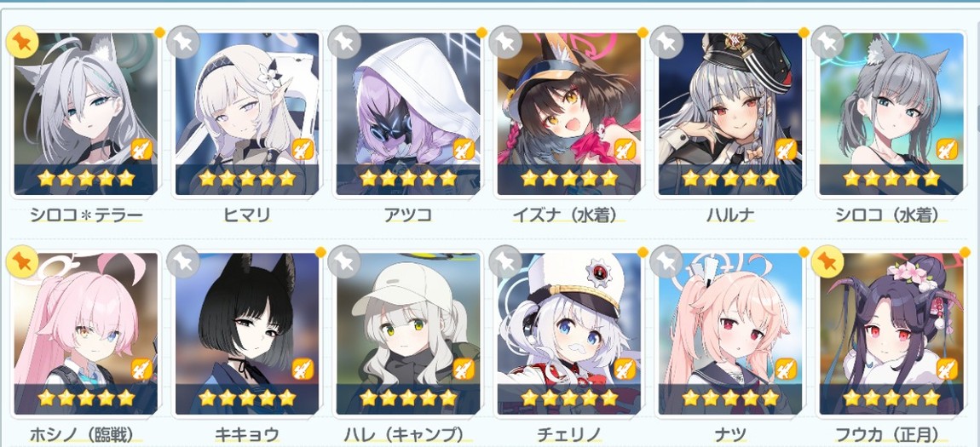Click the attack-type badge on ナツ portrait
The image size is (980, 447).
click(786, 369)
